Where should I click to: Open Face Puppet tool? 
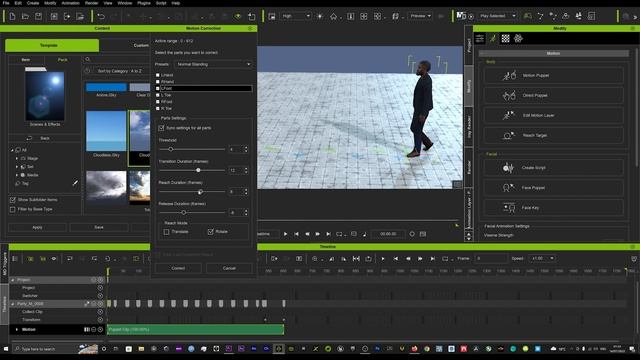tap(553, 188)
